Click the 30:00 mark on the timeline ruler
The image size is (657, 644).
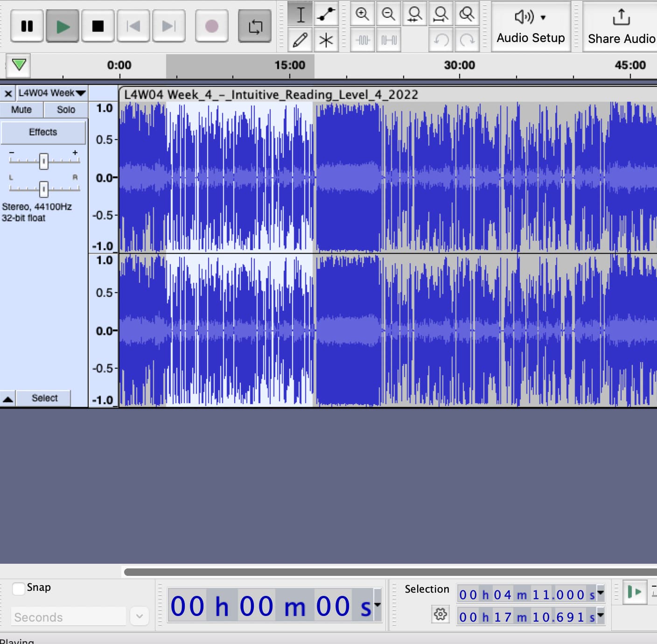(x=460, y=65)
